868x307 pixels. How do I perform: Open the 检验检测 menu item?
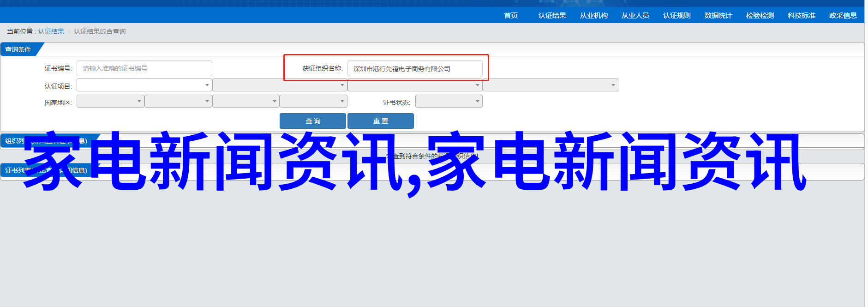(760, 16)
